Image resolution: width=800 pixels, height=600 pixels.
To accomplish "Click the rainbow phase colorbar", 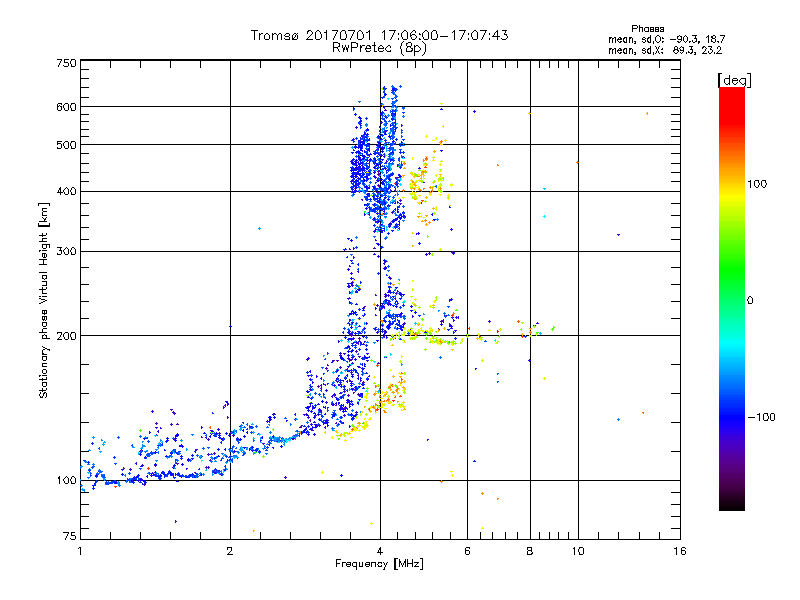I will [732, 298].
